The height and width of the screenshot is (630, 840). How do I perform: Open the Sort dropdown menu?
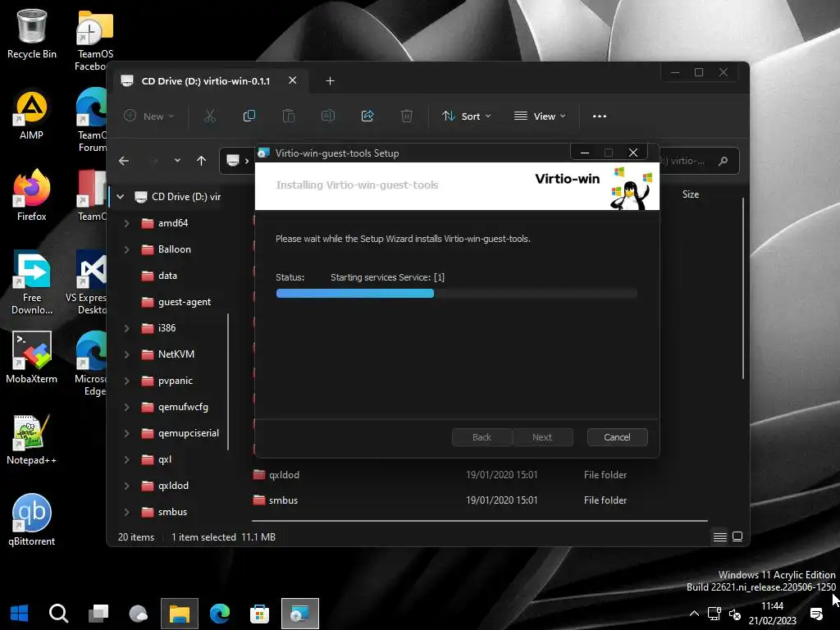(466, 116)
